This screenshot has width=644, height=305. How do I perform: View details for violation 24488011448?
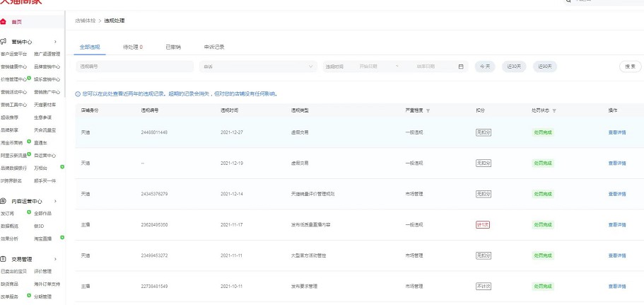click(617, 132)
